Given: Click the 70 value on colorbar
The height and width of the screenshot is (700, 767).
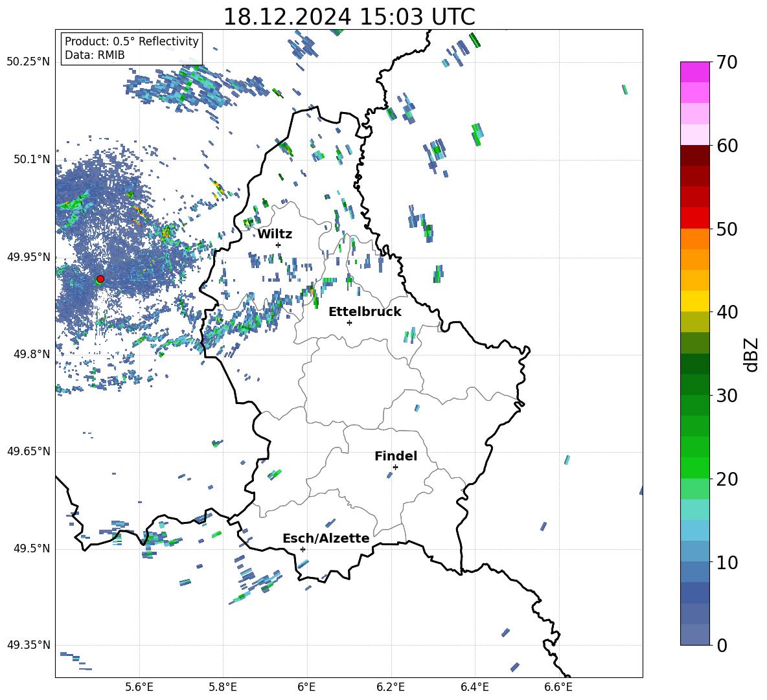Looking at the screenshot, I should [x=727, y=62].
